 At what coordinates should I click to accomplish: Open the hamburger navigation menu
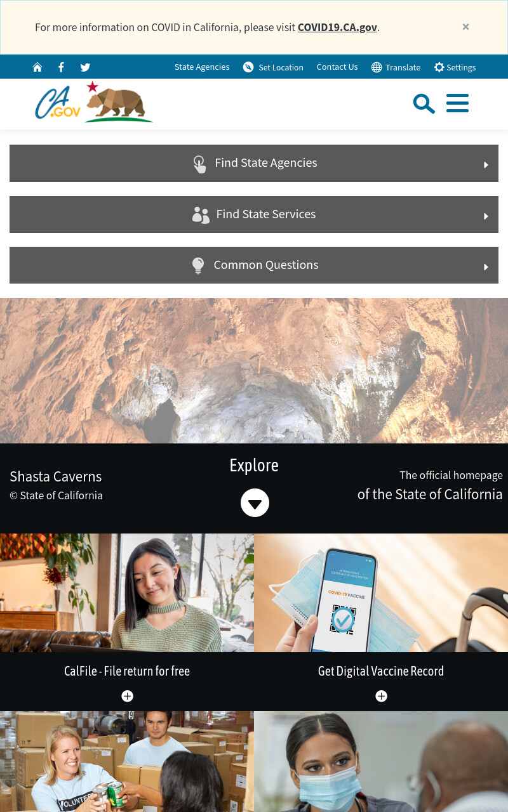click(457, 103)
